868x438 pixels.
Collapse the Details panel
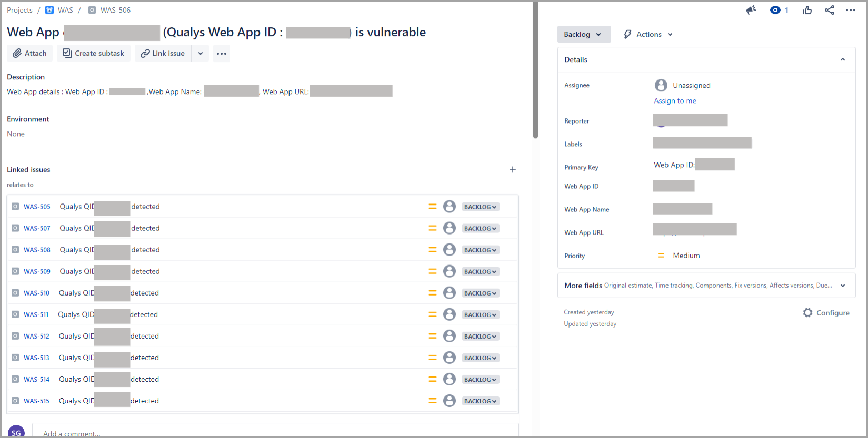click(x=843, y=59)
